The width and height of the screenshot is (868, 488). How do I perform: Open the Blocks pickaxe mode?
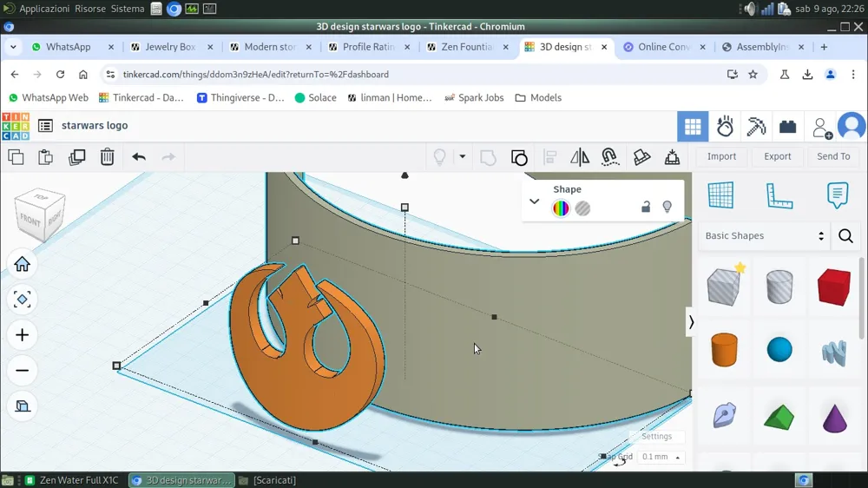pyautogui.click(x=756, y=127)
